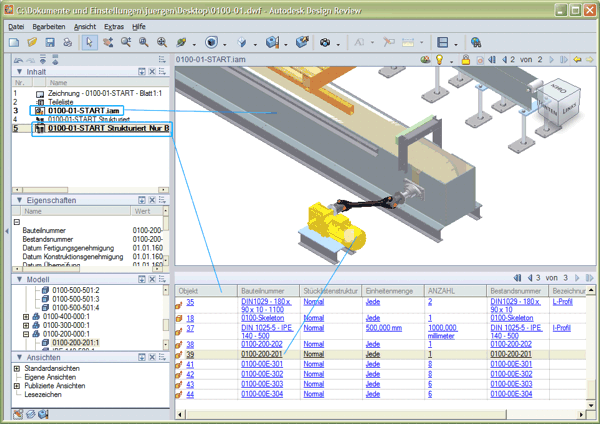Select 0100-01-START.iam in Inhalt list
The width and height of the screenshot is (600, 424).
(84, 111)
